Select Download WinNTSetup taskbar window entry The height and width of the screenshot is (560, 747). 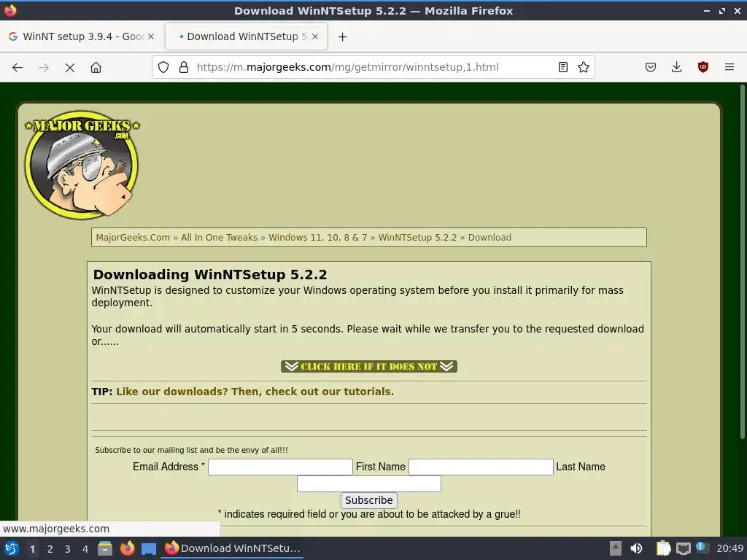click(233, 548)
